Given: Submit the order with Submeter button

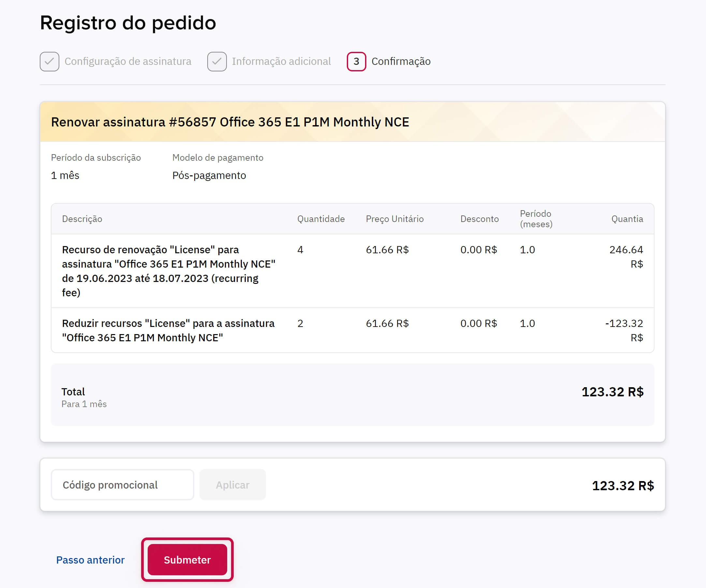Looking at the screenshot, I should (187, 560).
